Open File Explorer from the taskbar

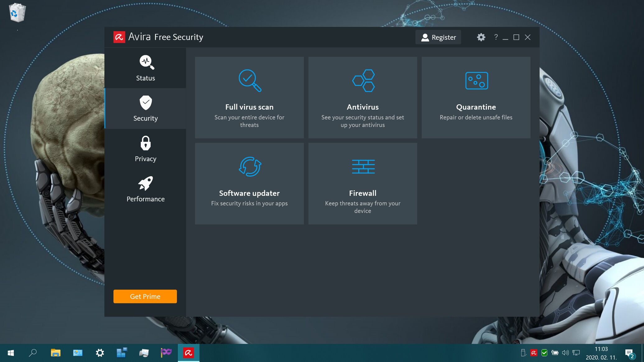[x=55, y=353]
